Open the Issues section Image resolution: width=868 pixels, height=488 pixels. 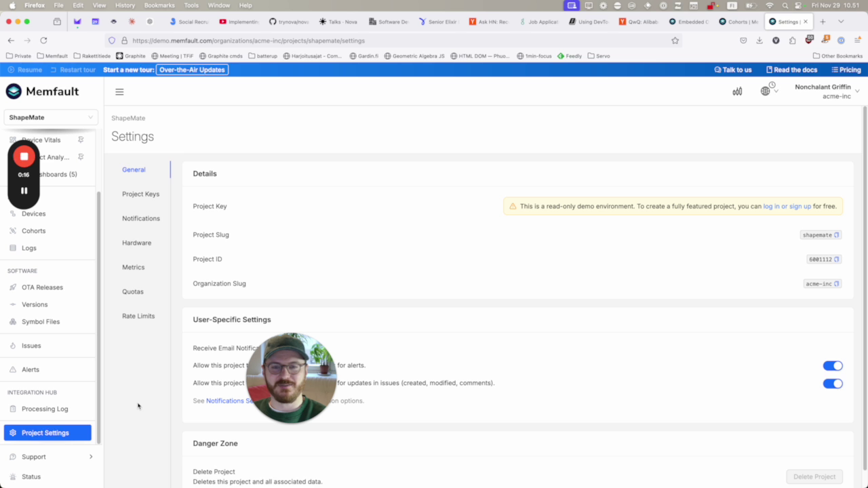point(31,345)
